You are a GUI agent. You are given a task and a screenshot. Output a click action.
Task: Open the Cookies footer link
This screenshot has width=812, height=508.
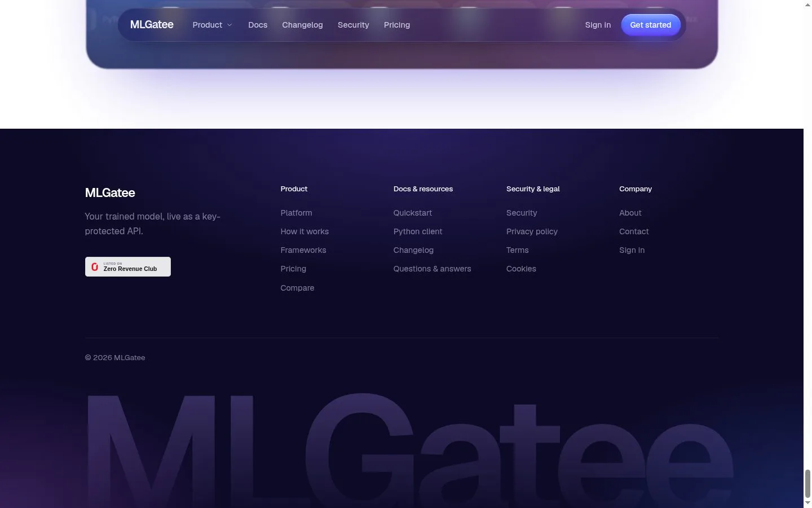coord(521,269)
